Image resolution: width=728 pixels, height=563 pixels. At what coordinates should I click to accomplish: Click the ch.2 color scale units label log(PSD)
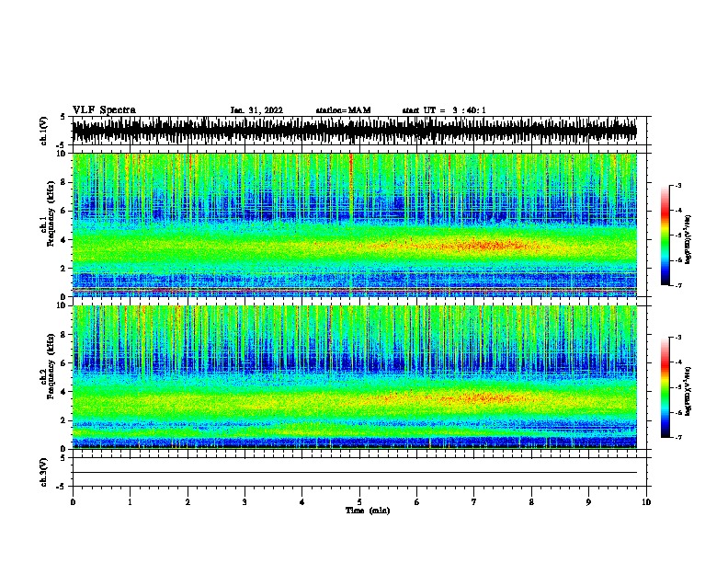click(688, 391)
